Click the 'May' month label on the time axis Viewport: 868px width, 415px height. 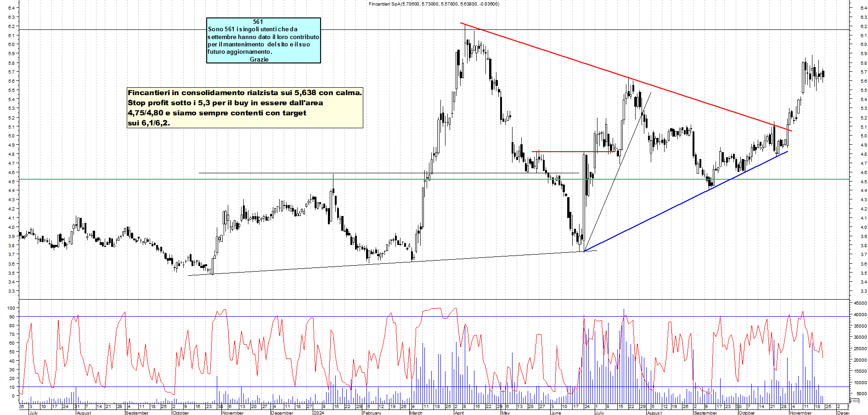tap(506, 413)
